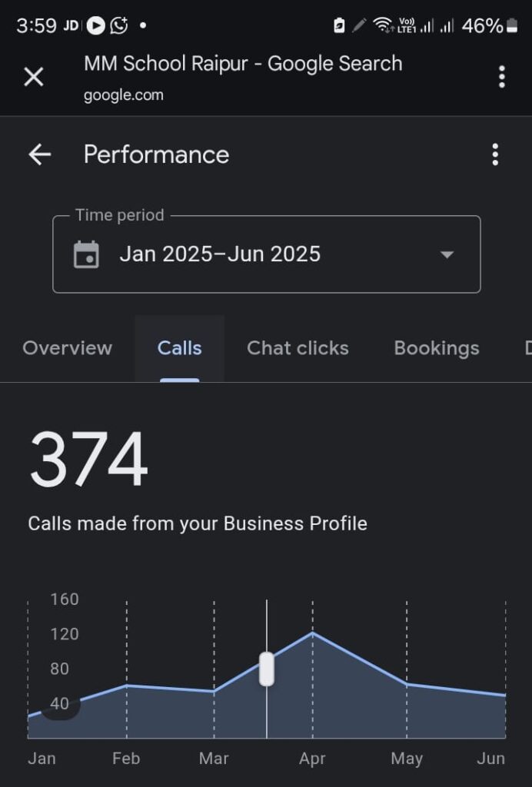Screen dimensions: 532x787
Task: Select Jan 2025–Jun 2025 time period field
Action: coord(220,254)
